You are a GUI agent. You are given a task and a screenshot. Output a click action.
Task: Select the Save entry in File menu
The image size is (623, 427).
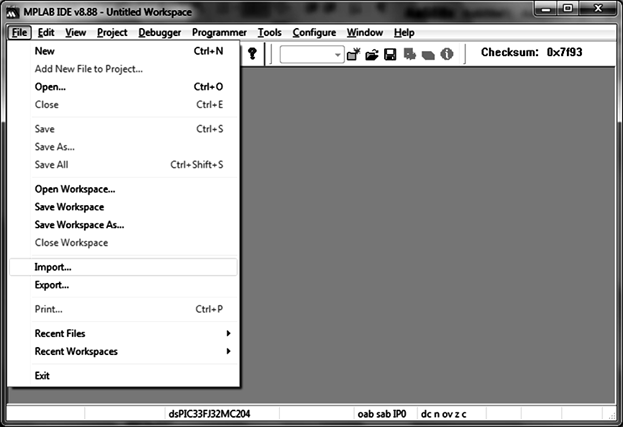[x=124, y=129]
